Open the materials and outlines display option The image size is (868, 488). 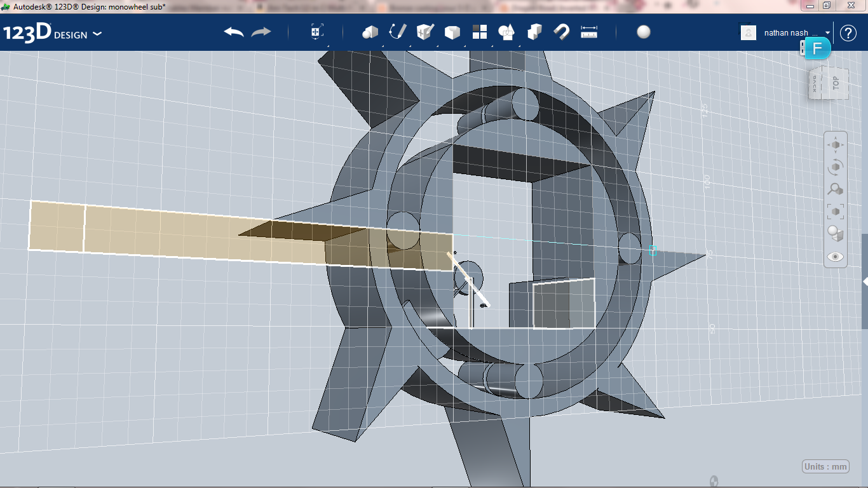click(x=836, y=234)
